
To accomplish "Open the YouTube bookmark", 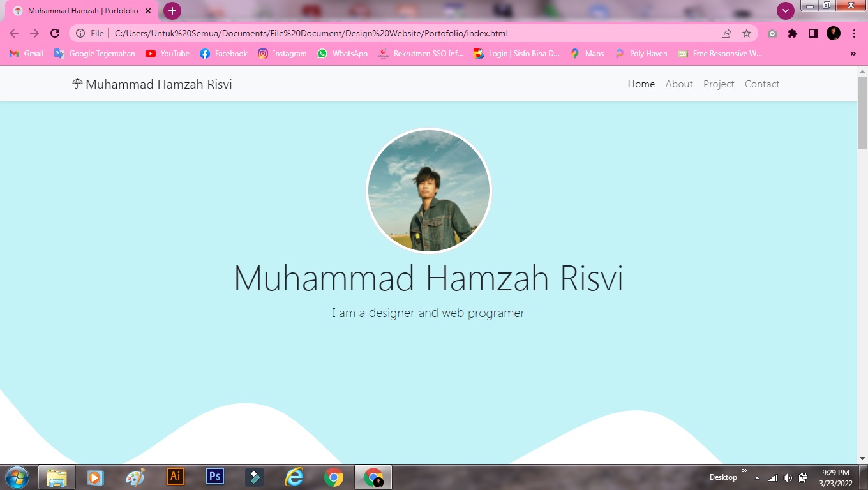I will tap(167, 54).
